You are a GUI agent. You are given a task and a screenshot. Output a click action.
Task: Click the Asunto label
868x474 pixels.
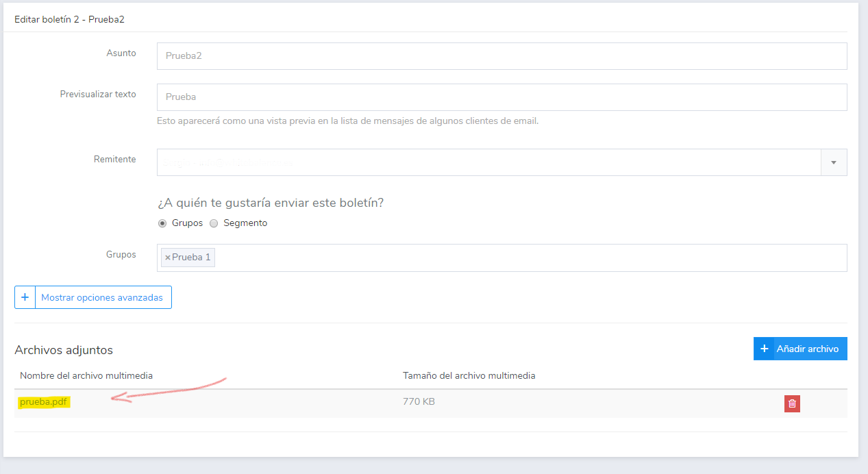click(x=121, y=53)
